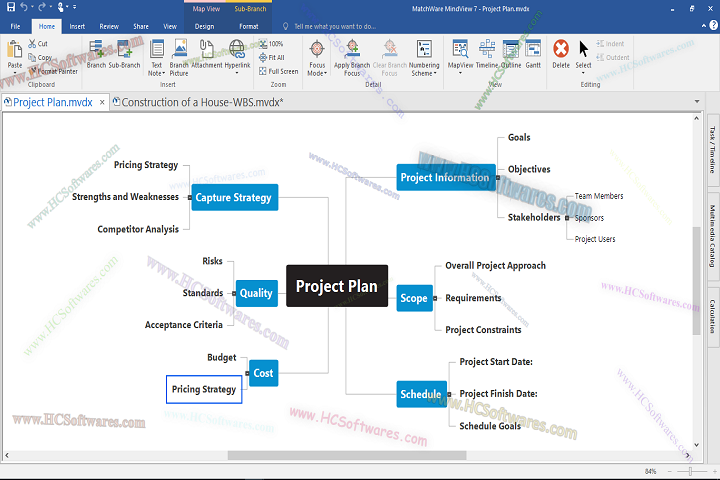Viewport: 720px width, 480px height.
Task: Click the Delete icon
Action: pos(561,49)
